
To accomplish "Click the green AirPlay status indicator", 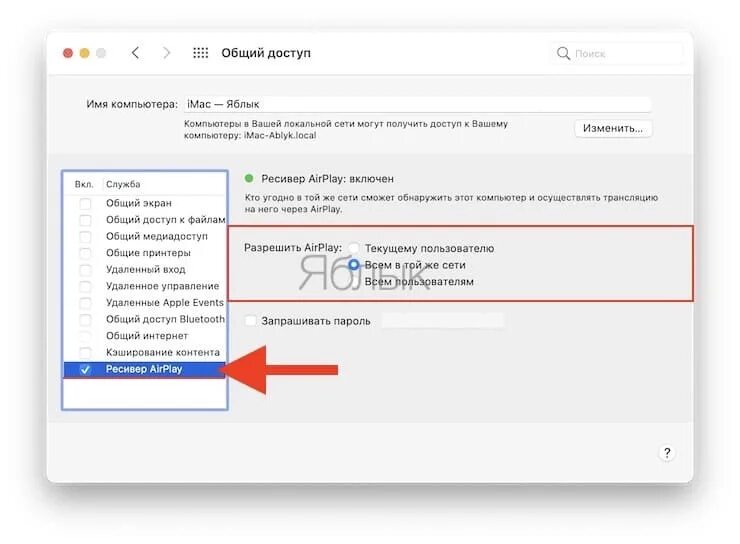I will click(249, 178).
